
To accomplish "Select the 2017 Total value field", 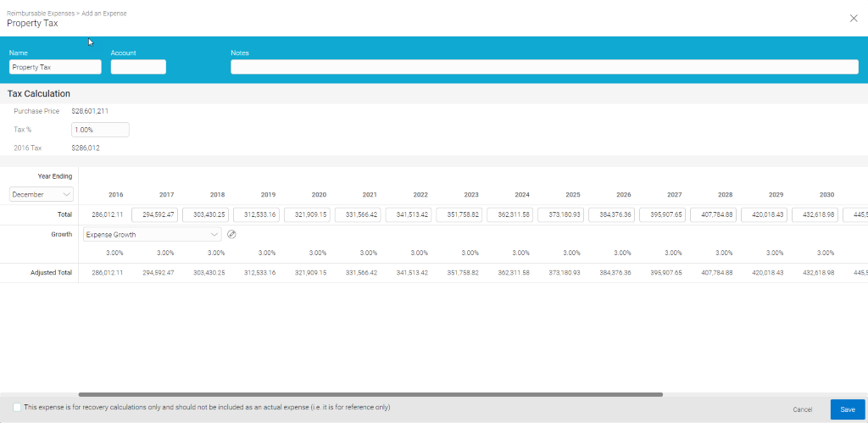I will click(x=154, y=215).
